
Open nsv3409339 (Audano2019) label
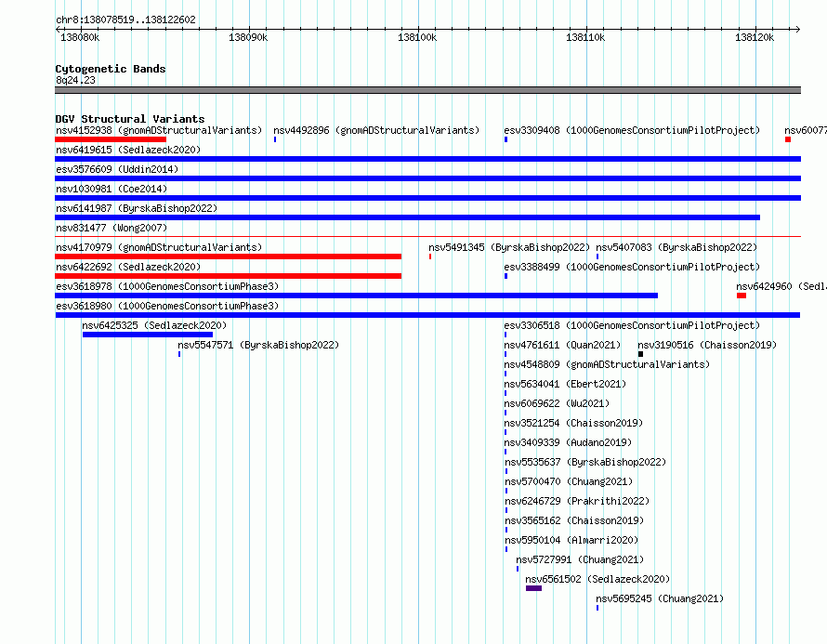click(x=568, y=442)
